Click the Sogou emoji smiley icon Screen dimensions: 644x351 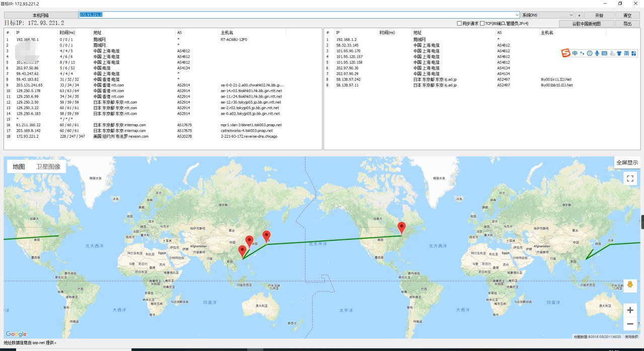pyautogui.click(x=590, y=53)
